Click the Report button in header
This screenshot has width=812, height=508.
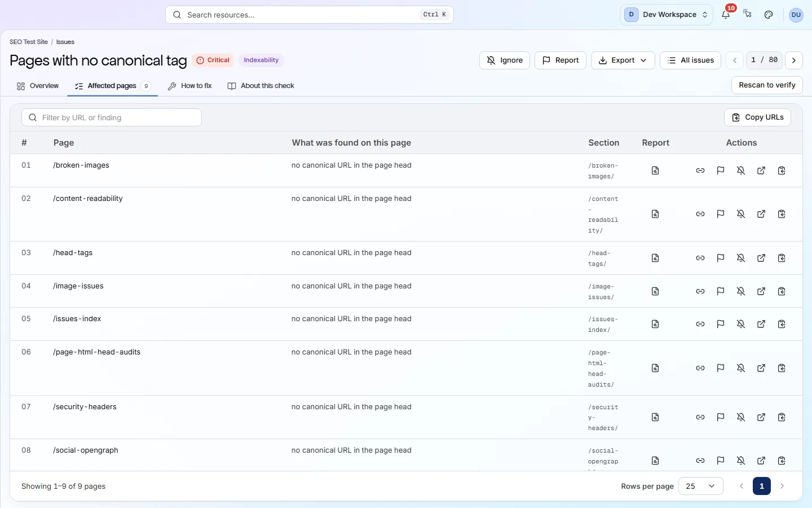561,60
